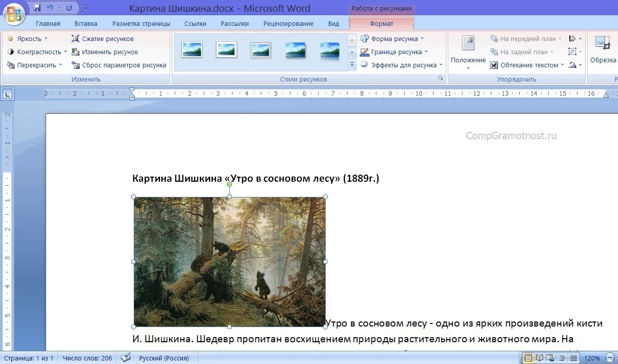The width and height of the screenshot is (618, 364).
Task: Open Эффекты для рисунка effects menu
Action: (x=402, y=65)
